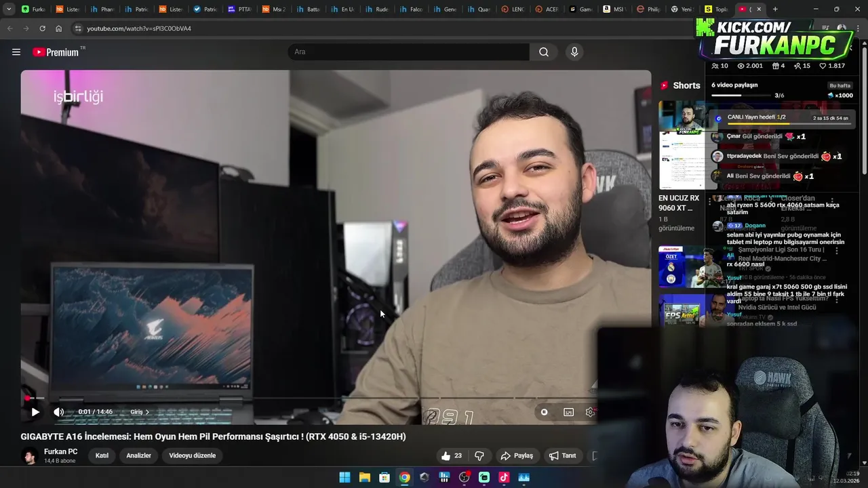Image resolution: width=868 pixels, height=488 pixels.
Task: Switch to the Furka browser tab
Action: pos(33,9)
